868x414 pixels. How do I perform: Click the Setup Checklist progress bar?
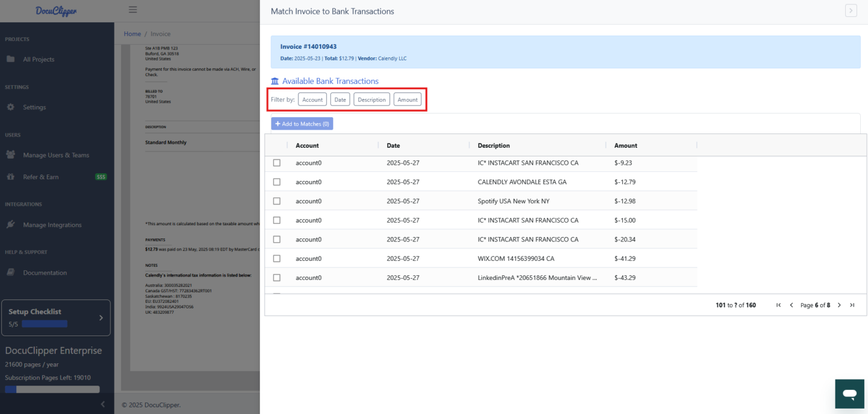click(45, 324)
